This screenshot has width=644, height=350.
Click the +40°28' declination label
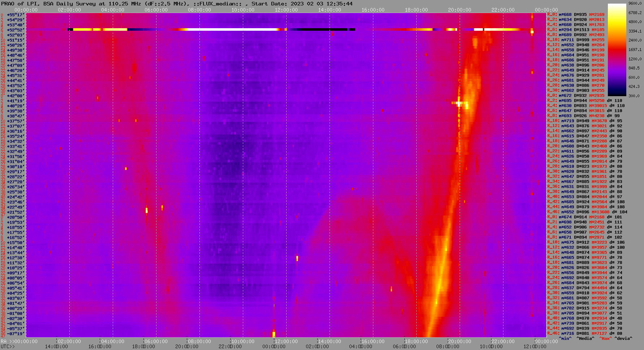pos(16,106)
